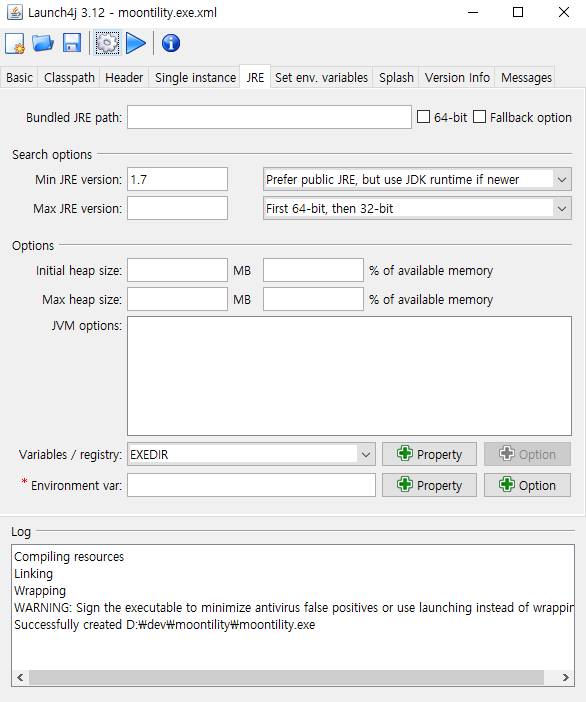Toggle the Fallback option checkbox
Viewport: 586px width, 702px height.
point(479,117)
